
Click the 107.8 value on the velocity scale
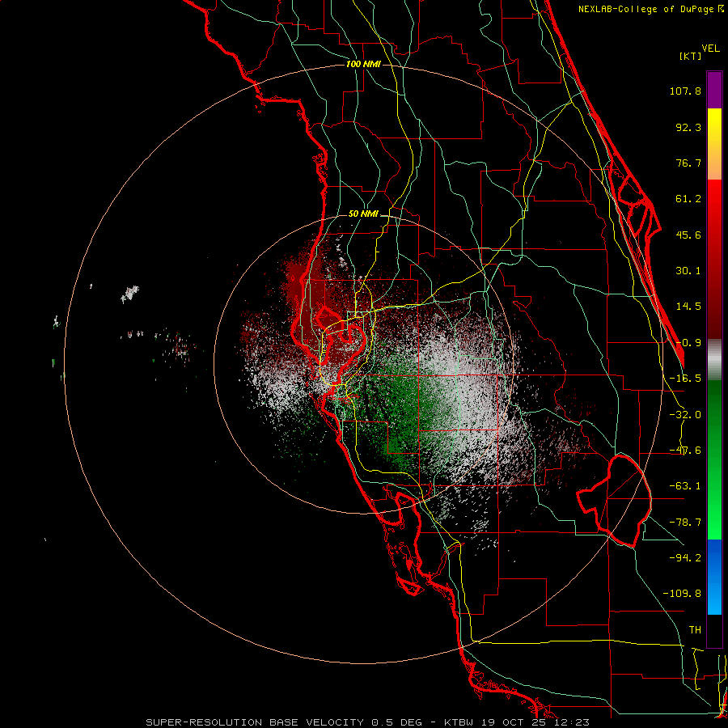[685, 91]
